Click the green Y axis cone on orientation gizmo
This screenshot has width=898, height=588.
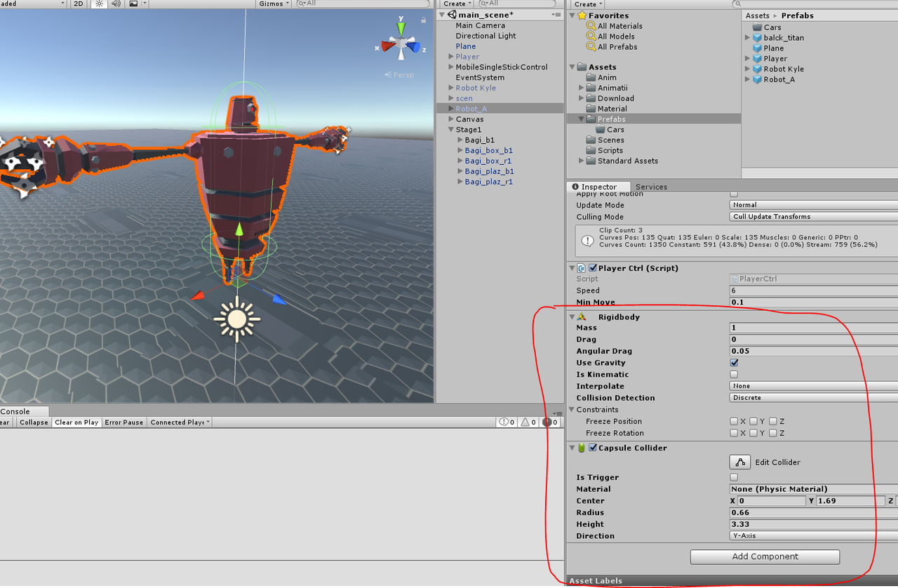401,28
